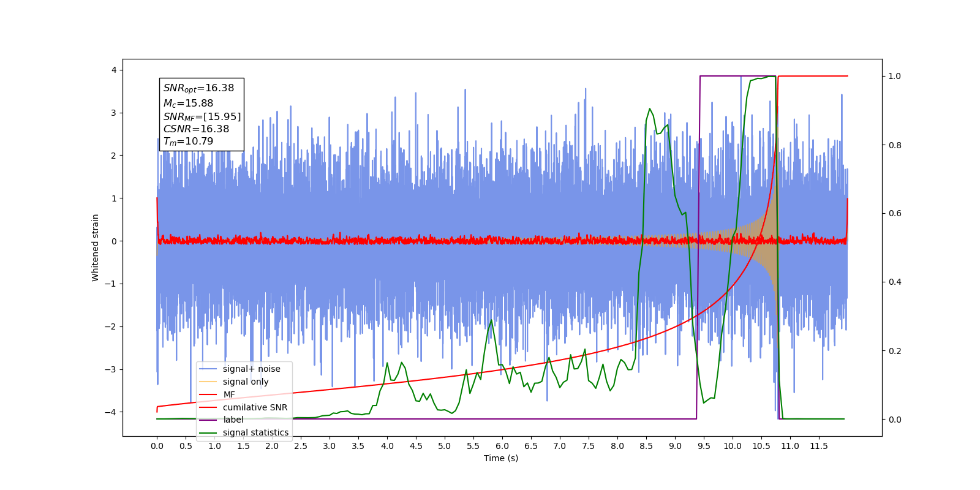Viewport: 980px width, 490px height.
Task: Click the left y-axis tick labeled 0
Action: [114, 241]
